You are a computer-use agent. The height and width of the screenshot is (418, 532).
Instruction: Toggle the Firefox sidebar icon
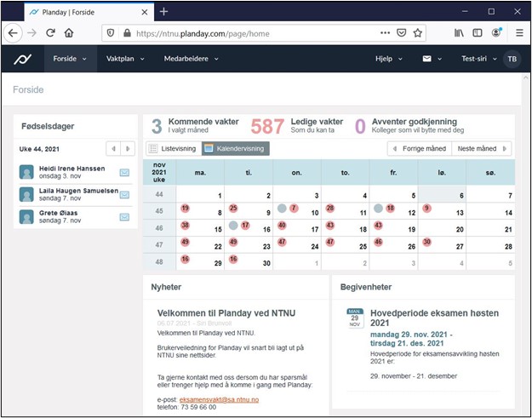[478, 33]
